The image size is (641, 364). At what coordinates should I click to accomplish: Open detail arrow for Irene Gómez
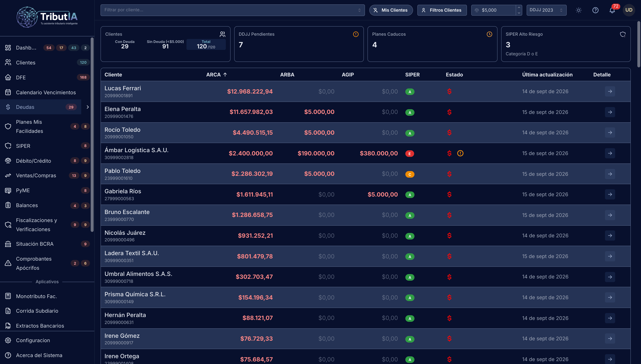610,339
